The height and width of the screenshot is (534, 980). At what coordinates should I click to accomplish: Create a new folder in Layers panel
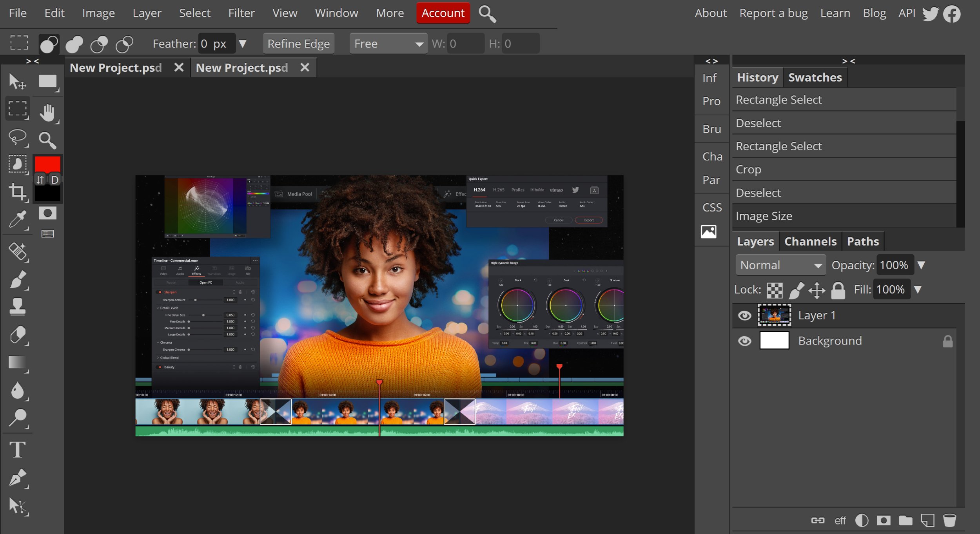pyautogui.click(x=906, y=520)
